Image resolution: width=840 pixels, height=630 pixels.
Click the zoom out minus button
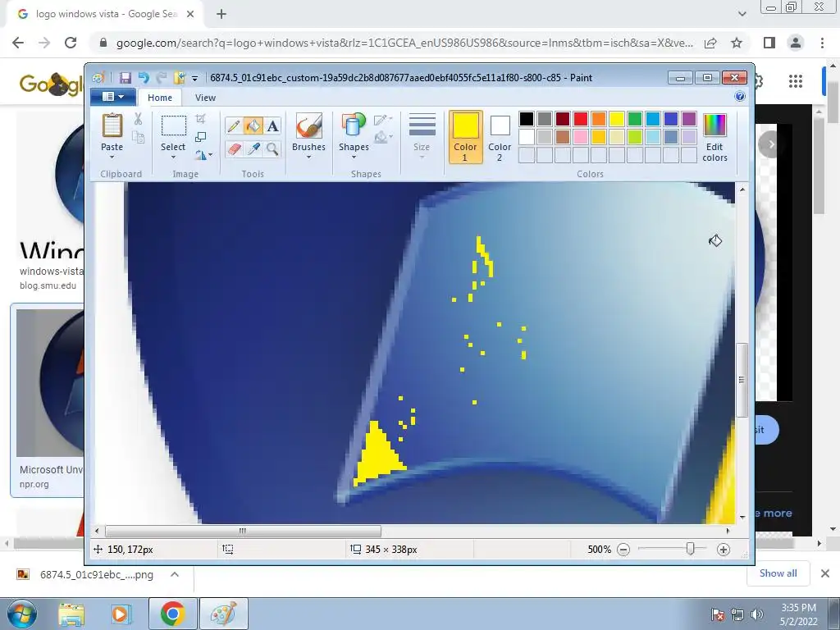623,550
